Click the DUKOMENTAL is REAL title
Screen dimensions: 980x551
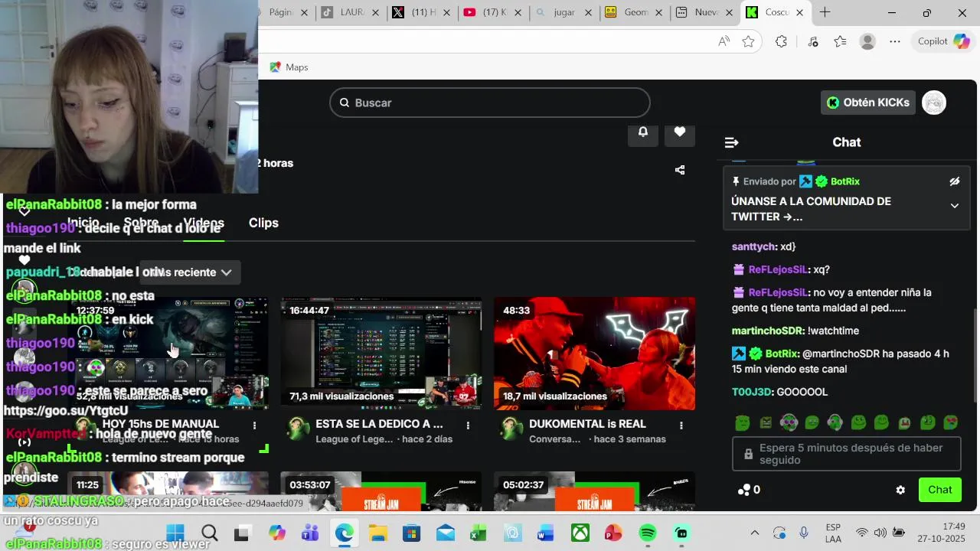587,424
